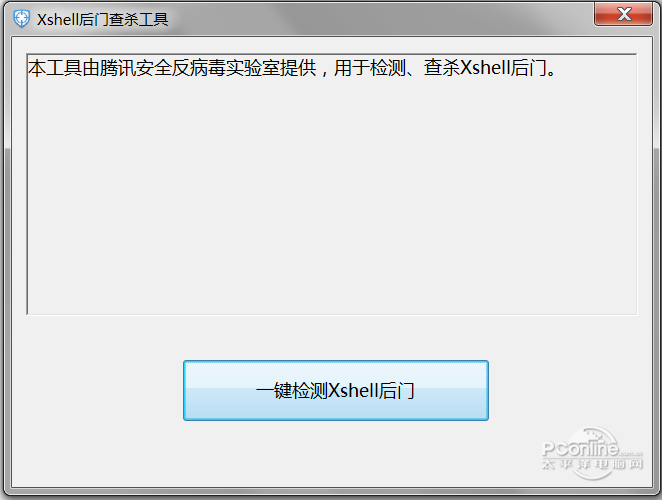The image size is (662, 500).
Task: Click the 太平洋电脑网 watermark text
Action: pos(592,464)
